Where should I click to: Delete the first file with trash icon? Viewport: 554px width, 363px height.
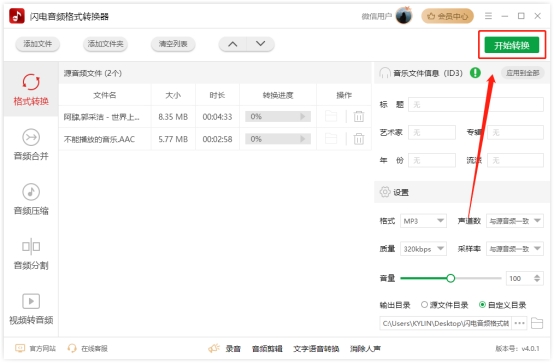pos(359,116)
